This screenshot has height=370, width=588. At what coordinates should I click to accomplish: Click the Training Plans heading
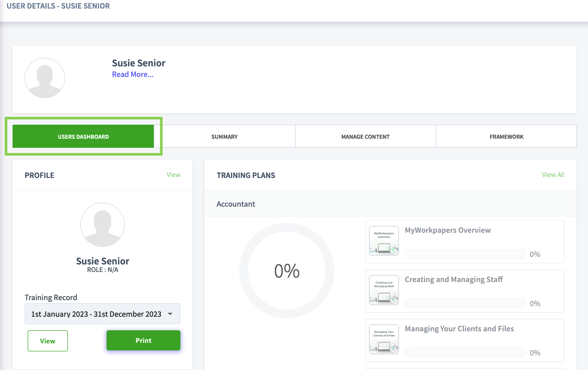pos(246,175)
